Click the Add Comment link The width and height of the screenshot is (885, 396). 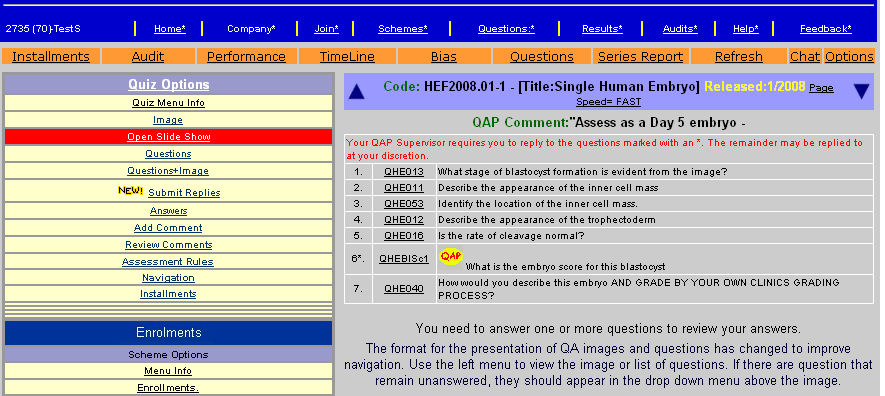(x=168, y=227)
